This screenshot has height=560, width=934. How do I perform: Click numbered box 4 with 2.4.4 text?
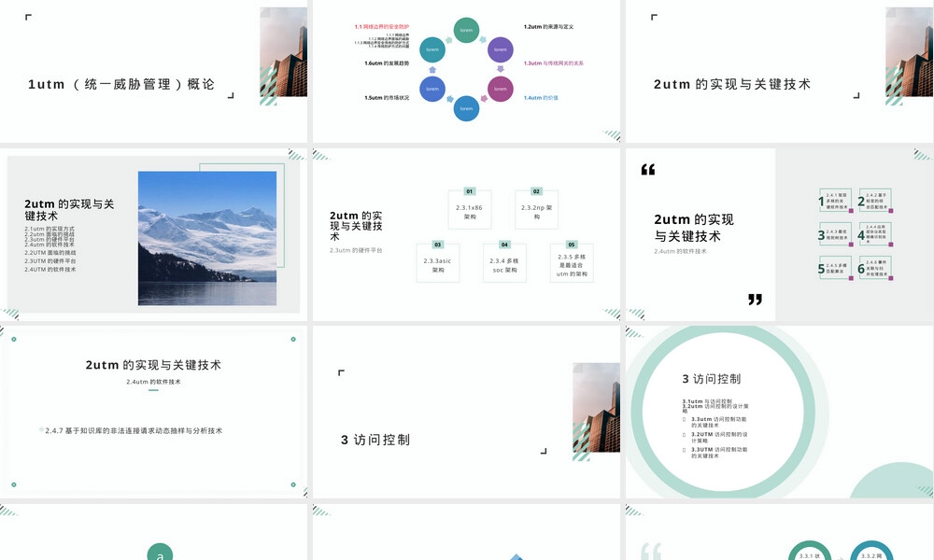[875, 234]
